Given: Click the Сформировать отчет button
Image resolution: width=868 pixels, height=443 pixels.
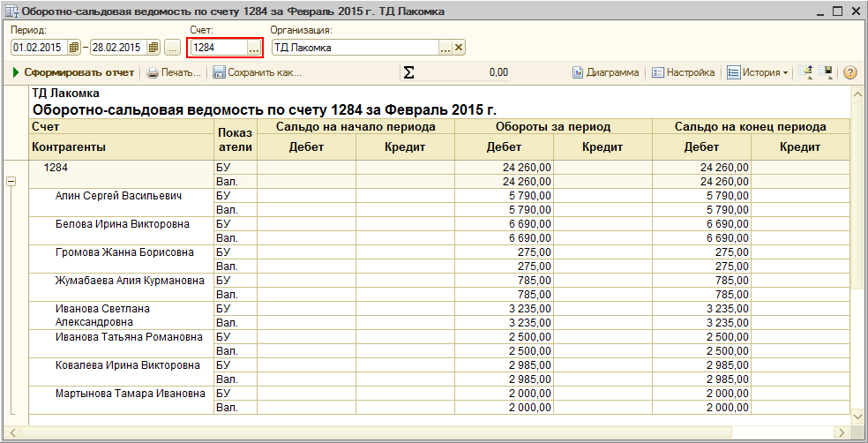Looking at the screenshot, I should coord(73,72).
